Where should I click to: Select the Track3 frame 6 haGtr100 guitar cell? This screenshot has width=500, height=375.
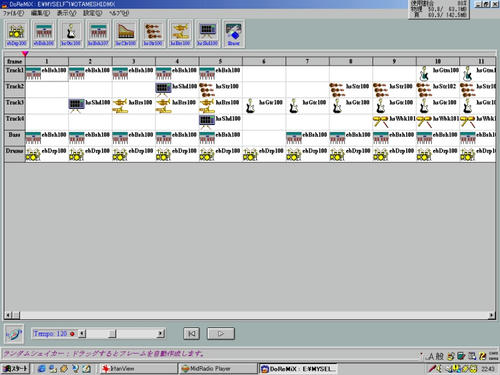coord(264,106)
